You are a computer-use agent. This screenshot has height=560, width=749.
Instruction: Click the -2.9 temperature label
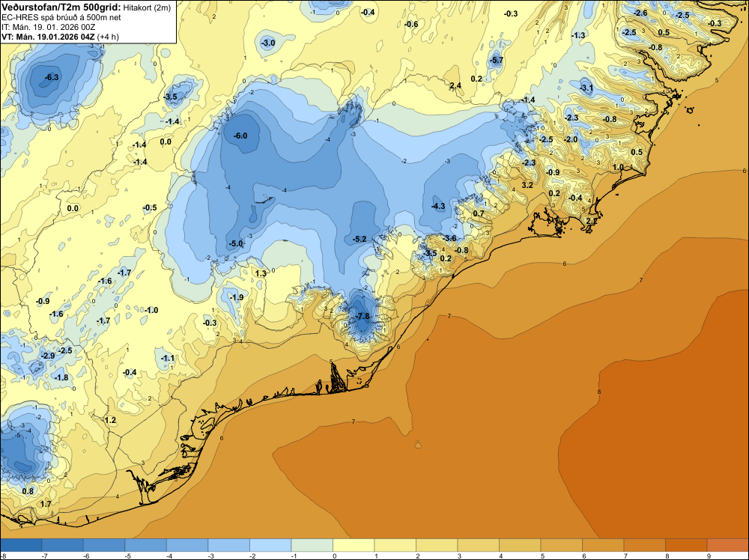pos(48,356)
